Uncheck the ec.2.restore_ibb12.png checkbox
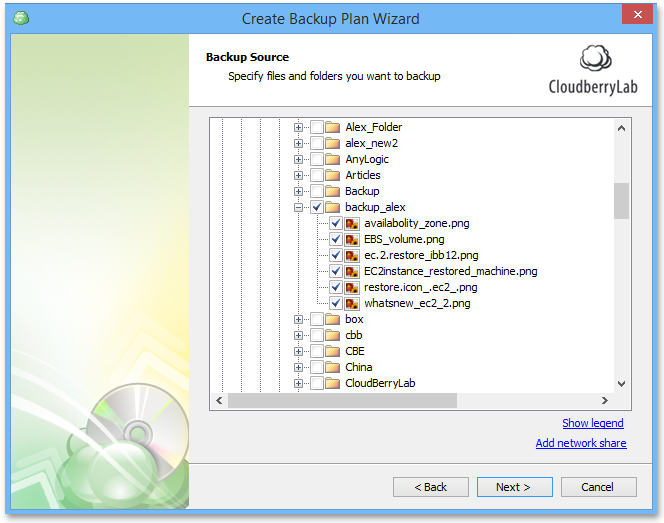The height and width of the screenshot is (523, 664). click(336, 255)
